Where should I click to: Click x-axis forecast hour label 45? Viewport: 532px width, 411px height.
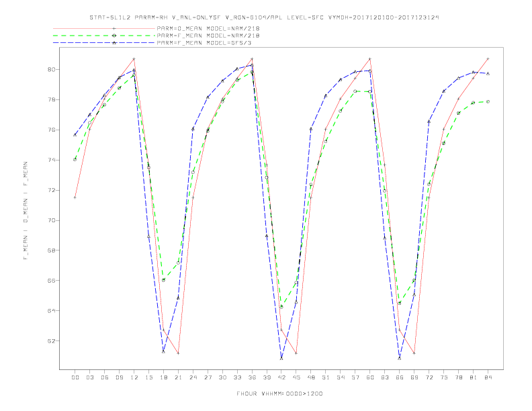296,377
